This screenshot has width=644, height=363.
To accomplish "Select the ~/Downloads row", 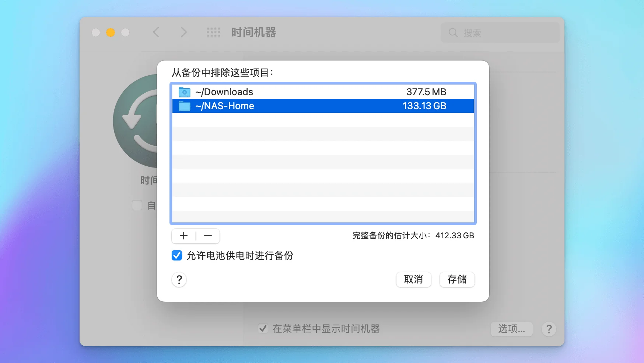I will point(323,92).
